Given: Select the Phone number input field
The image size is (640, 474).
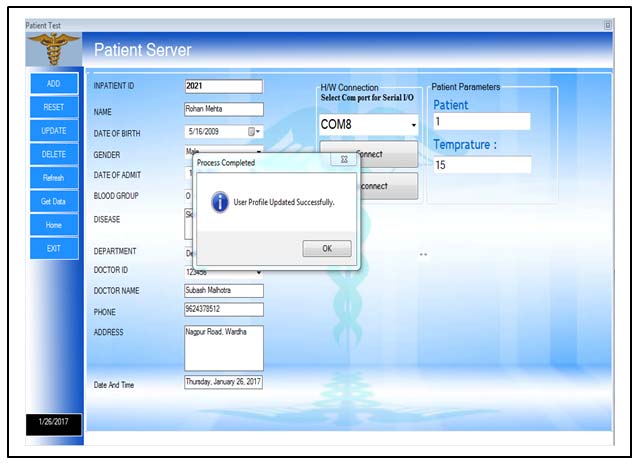Looking at the screenshot, I should coord(223,310).
